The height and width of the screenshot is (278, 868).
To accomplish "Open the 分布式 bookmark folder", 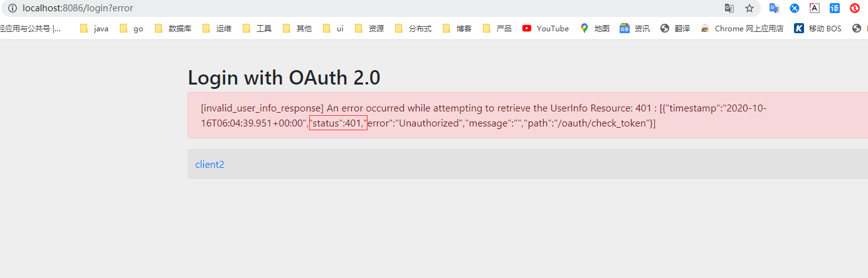I will coord(413,28).
